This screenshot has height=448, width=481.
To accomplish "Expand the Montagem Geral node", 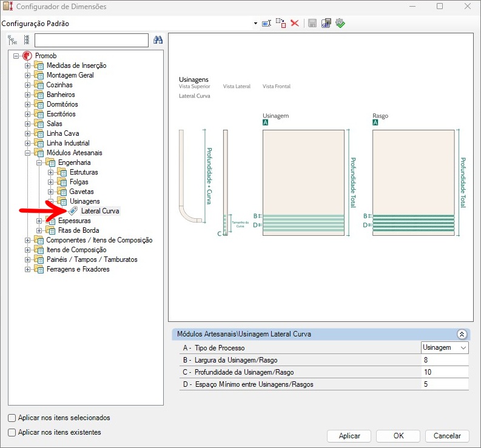I will (x=28, y=75).
